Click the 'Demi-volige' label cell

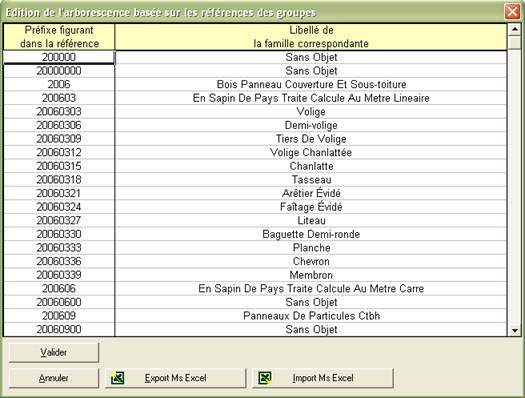tap(311, 125)
